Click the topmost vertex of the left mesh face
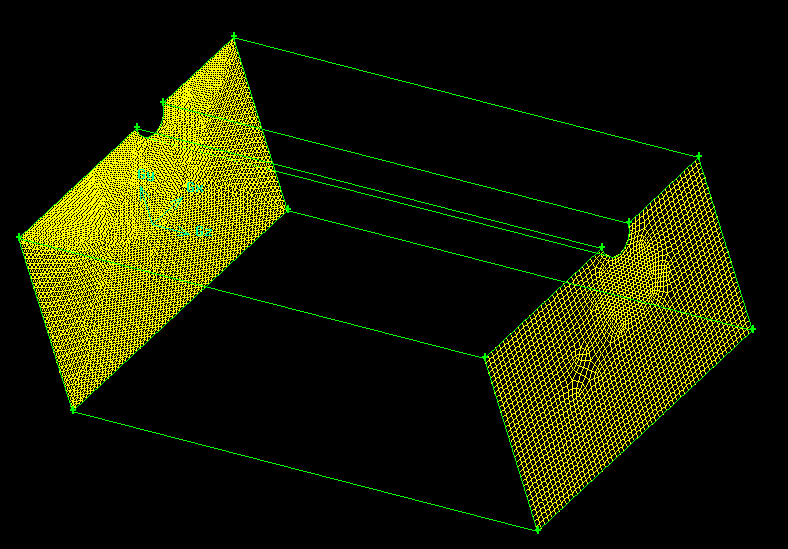 click(x=234, y=37)
